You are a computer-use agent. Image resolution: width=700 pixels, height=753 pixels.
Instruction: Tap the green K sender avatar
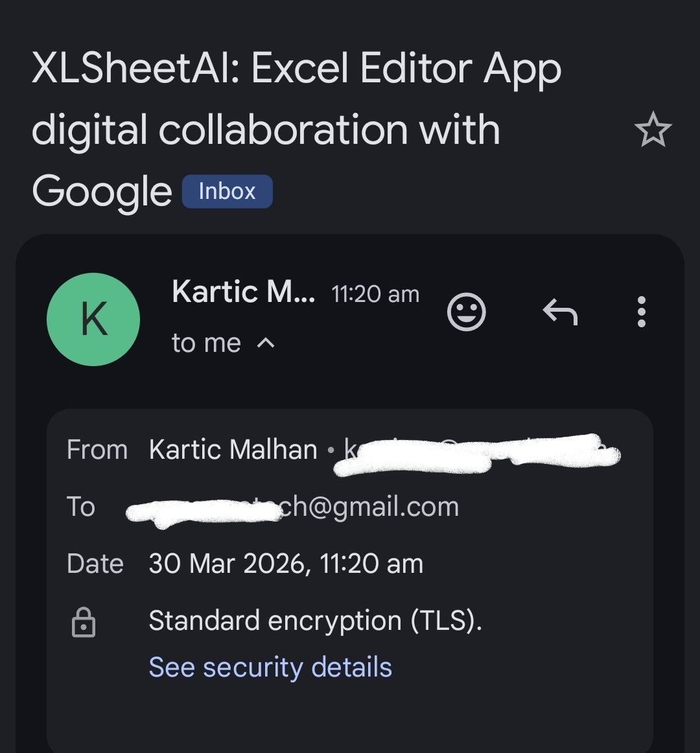pos(93,319)
